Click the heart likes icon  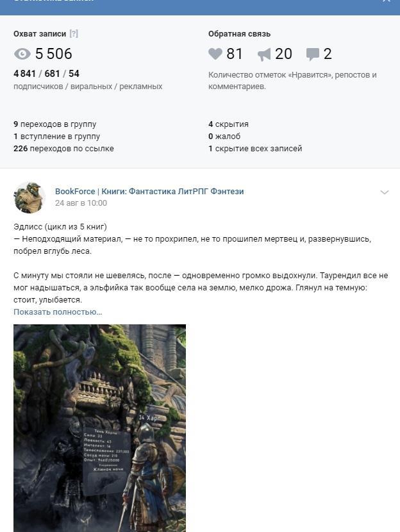click(215, 54)
